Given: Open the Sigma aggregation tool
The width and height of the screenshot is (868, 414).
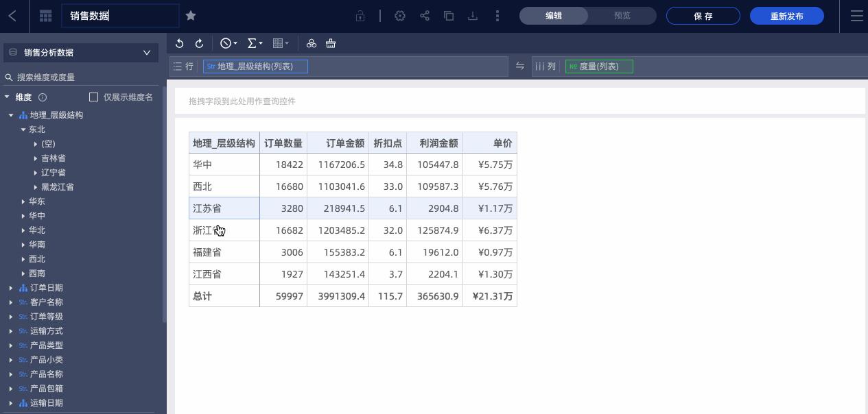Looking at the screenshot, I should [x=252, y=43].
